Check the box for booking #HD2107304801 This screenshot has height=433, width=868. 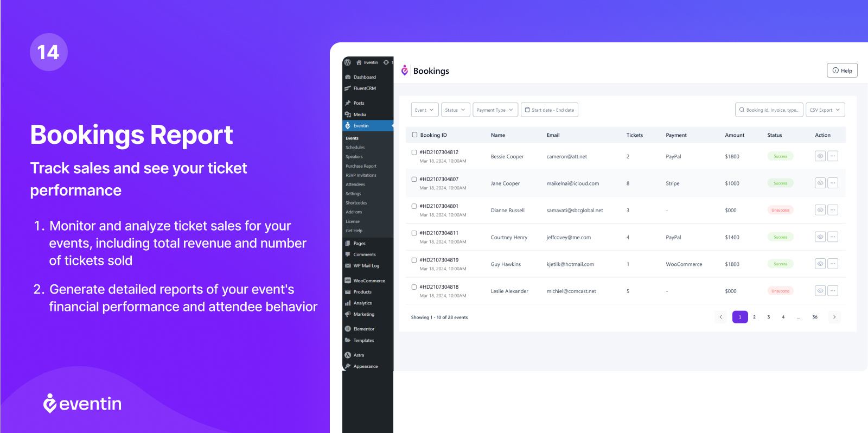(414, 206)
